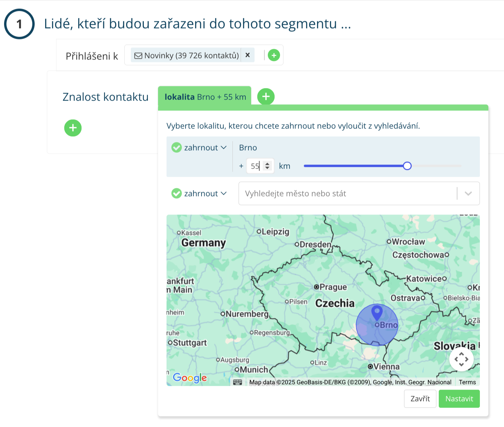Add new condition under Znalost kontaktu

coord(73,128)
